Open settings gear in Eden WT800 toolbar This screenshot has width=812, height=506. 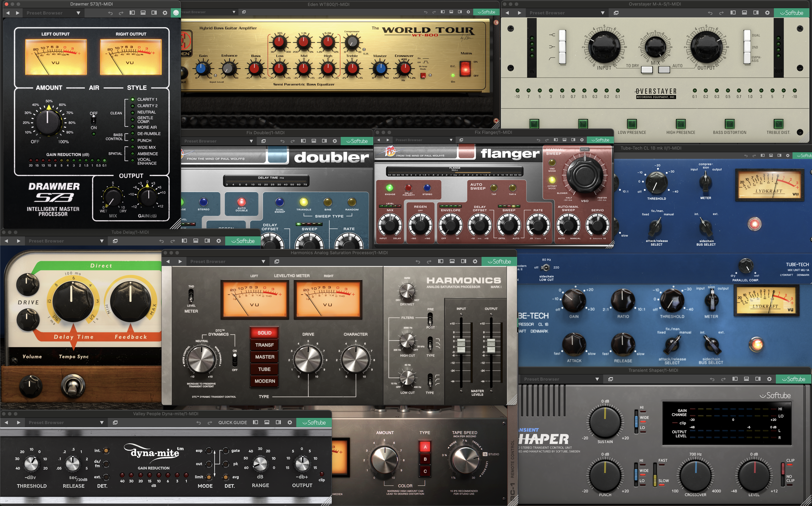pyautogui.click(x=469, y=12)
